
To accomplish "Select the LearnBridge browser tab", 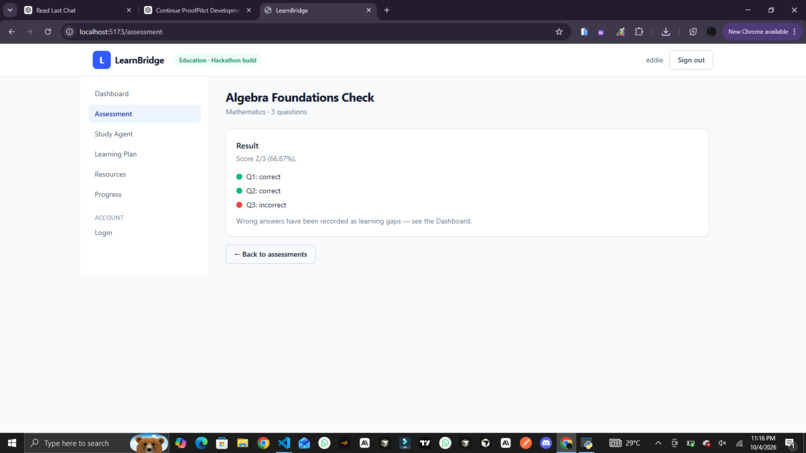I will (x=318, y=10).
